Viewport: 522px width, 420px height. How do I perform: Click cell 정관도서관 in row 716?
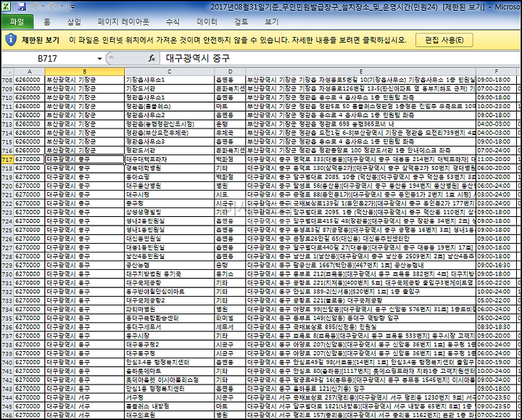tap(170, 151)
